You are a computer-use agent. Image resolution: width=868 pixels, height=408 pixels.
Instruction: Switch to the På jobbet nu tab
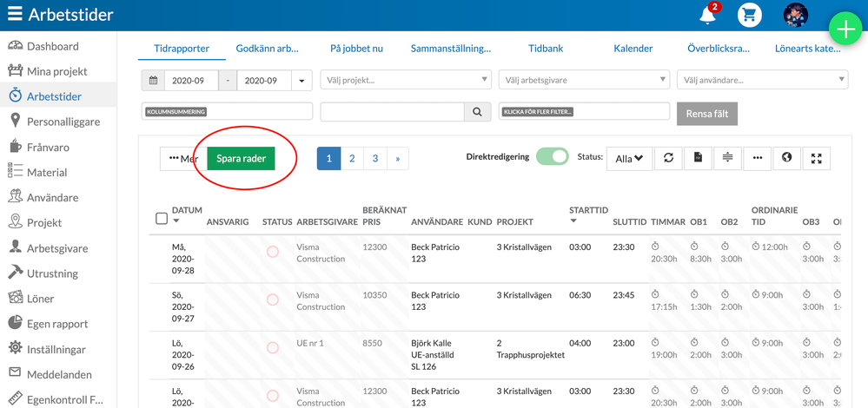click(x=356, y=49)
